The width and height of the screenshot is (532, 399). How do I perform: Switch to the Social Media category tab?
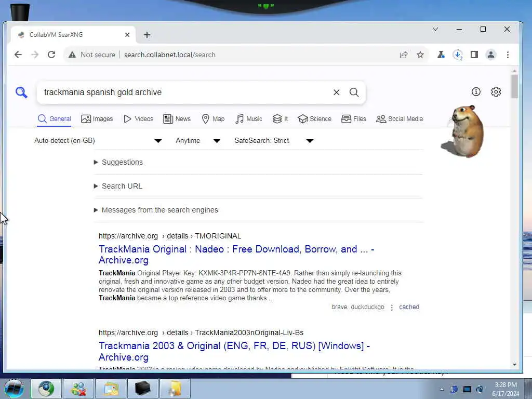400,119
